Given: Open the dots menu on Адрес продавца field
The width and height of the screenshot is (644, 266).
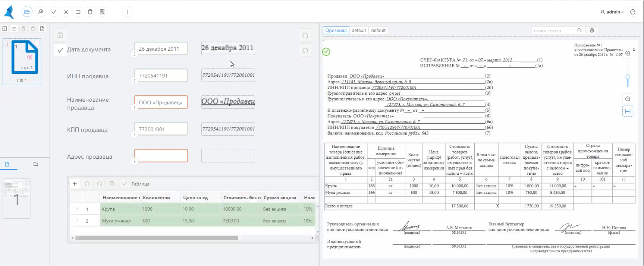Looking at the screenshot, I should click(x=135, y=161).
